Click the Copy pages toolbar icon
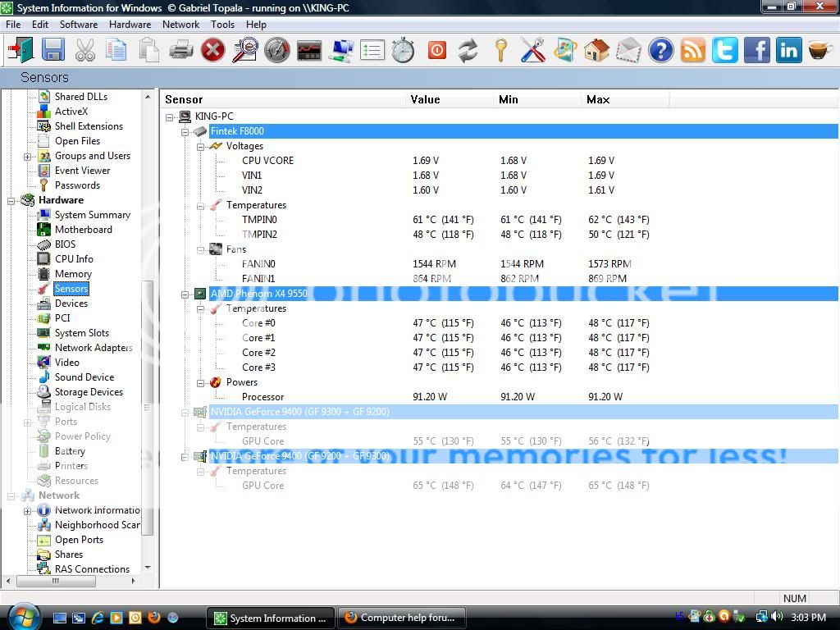The height and width of the screenshot is (630, 840). pos(116,50)
